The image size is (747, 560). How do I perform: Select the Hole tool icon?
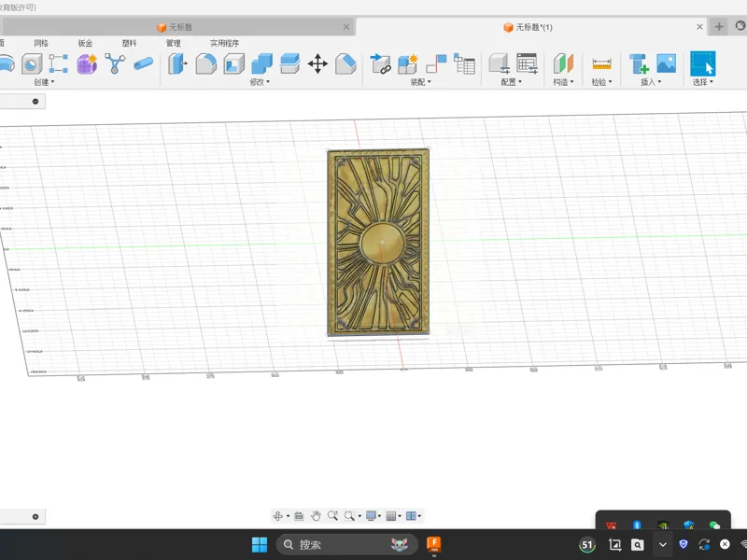tap(32, 63)
